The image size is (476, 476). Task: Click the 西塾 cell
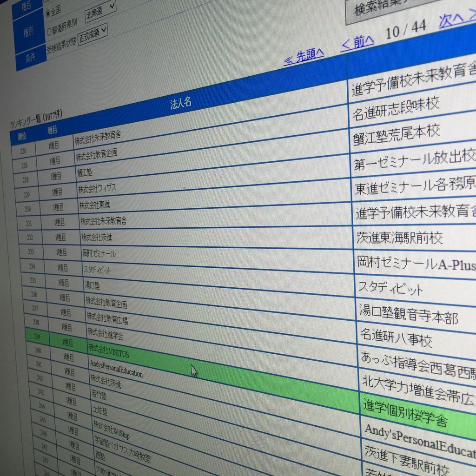point(100,456)
